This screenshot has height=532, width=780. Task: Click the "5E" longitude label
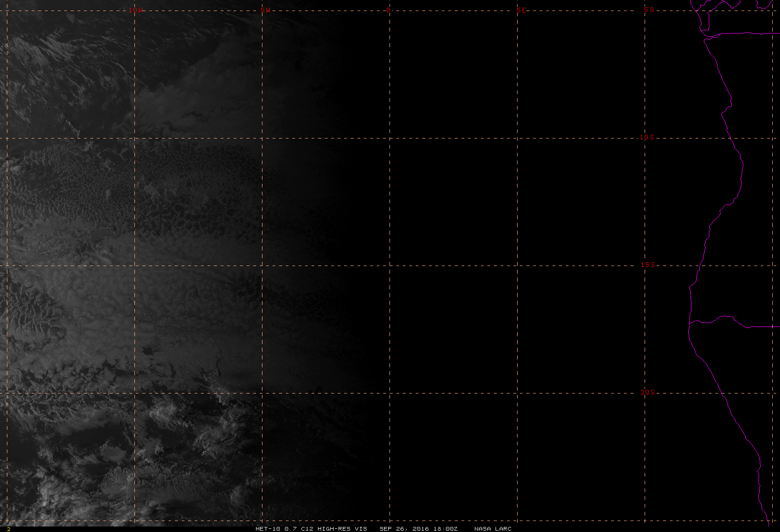pos(522,10)
